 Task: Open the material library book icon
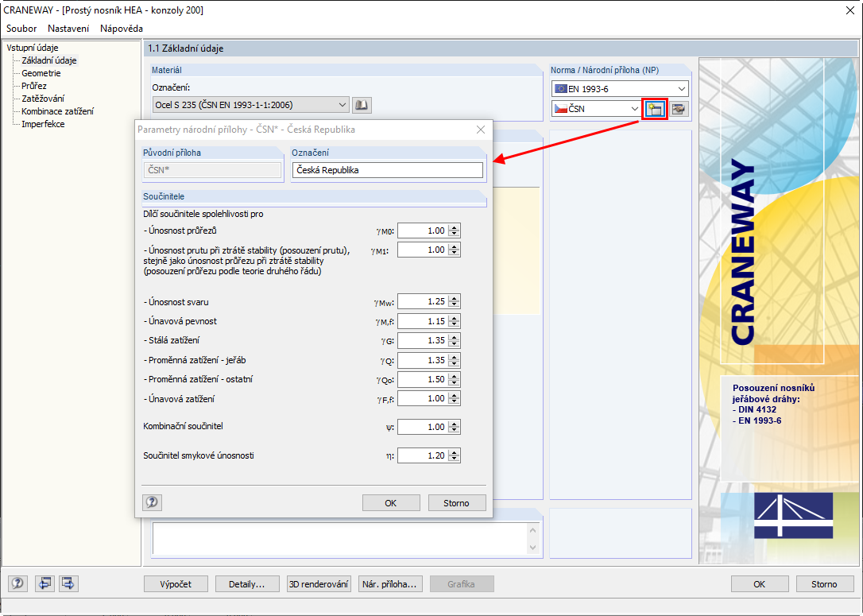362,105
